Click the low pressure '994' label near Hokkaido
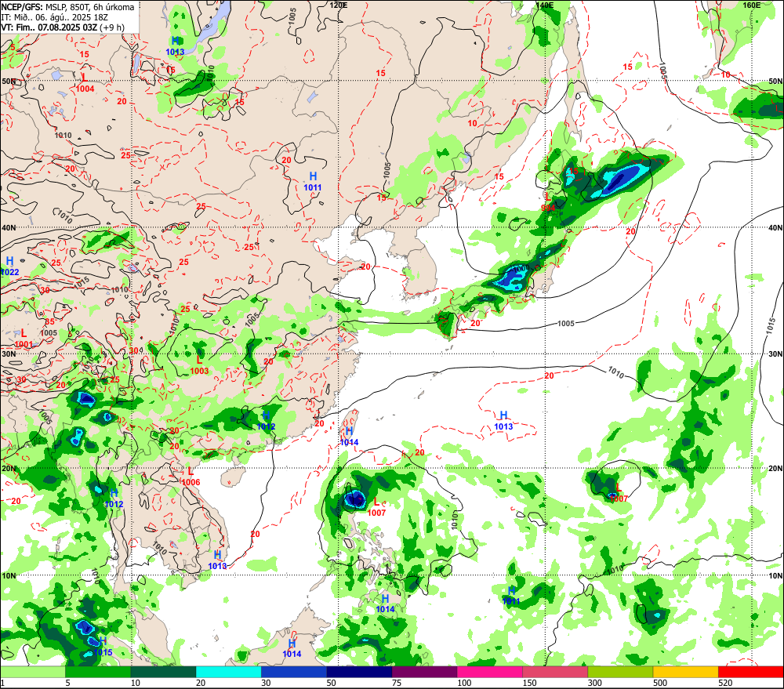The height and width of the screenshot is (689, 784). [548, 208]
